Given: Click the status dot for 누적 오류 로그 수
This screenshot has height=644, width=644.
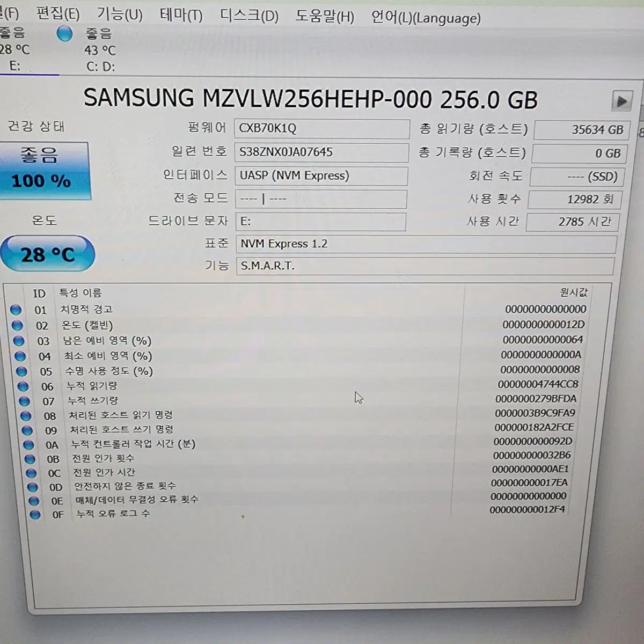Looking at the screenshot, I should tap(35, 515).
